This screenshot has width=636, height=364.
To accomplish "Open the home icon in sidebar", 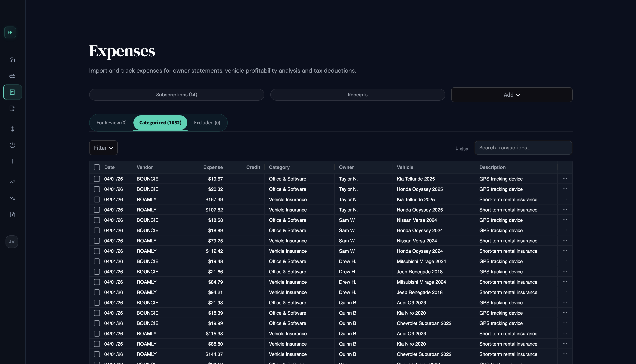I will (x=12, y=59).
